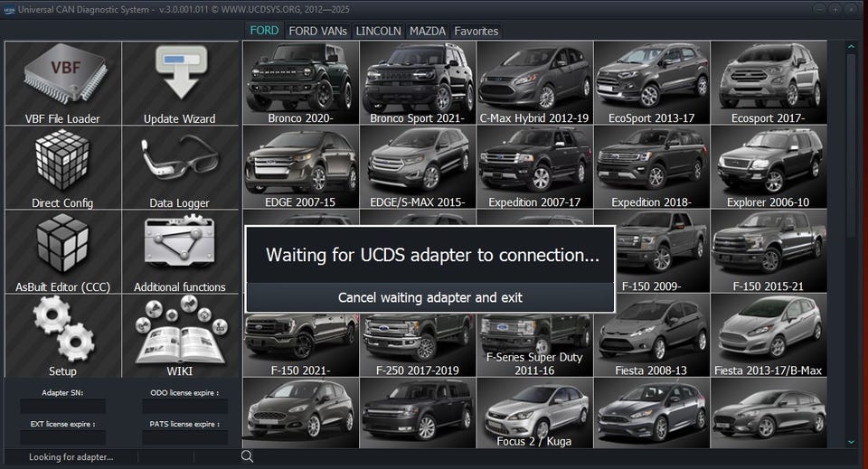Image resolution: width=868 pixels, height=469 pixels.
Task: Click the ODO license expire field
Action: pos(184,407)
